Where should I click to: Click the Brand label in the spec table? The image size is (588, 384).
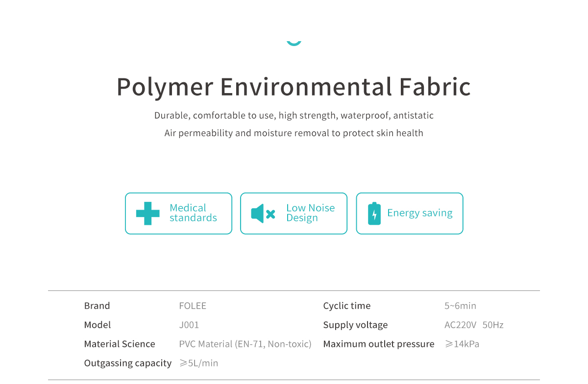pos(97,306)
